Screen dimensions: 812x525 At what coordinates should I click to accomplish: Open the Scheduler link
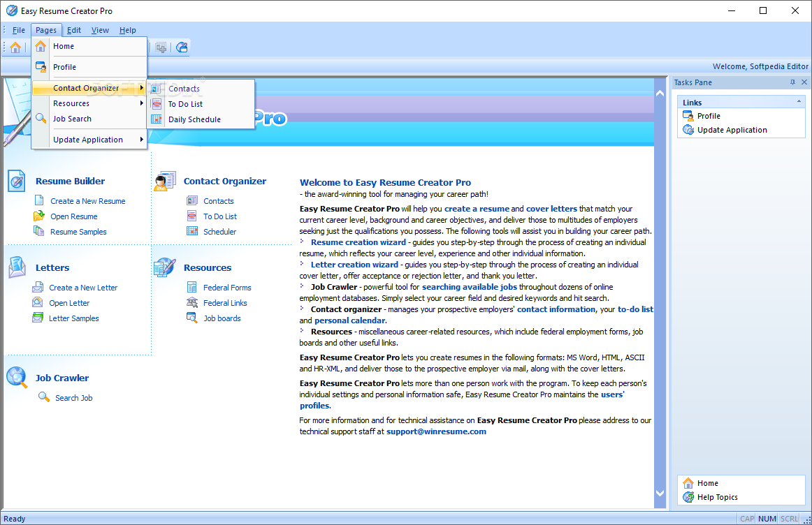click(219, 232)
